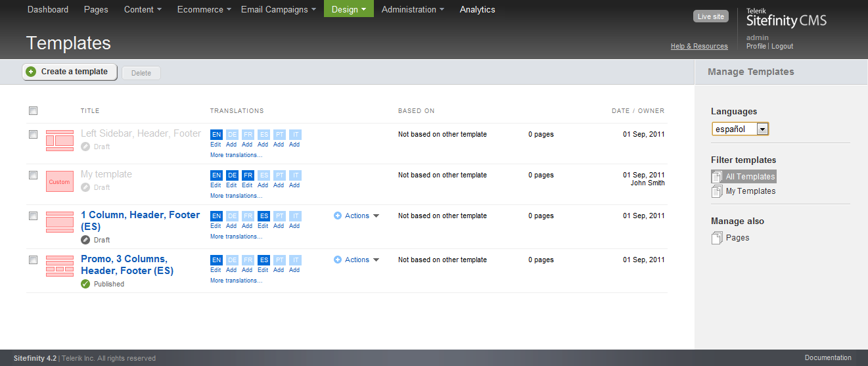Open the Languages dropdown showing español
Screen dimensions: 868x366
tap(740, 129)
